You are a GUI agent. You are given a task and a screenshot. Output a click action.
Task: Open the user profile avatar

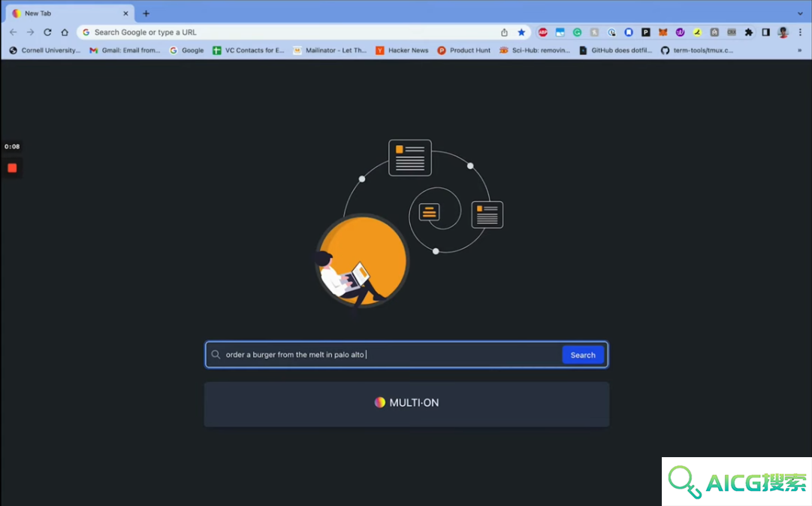[x=783, y=32]
